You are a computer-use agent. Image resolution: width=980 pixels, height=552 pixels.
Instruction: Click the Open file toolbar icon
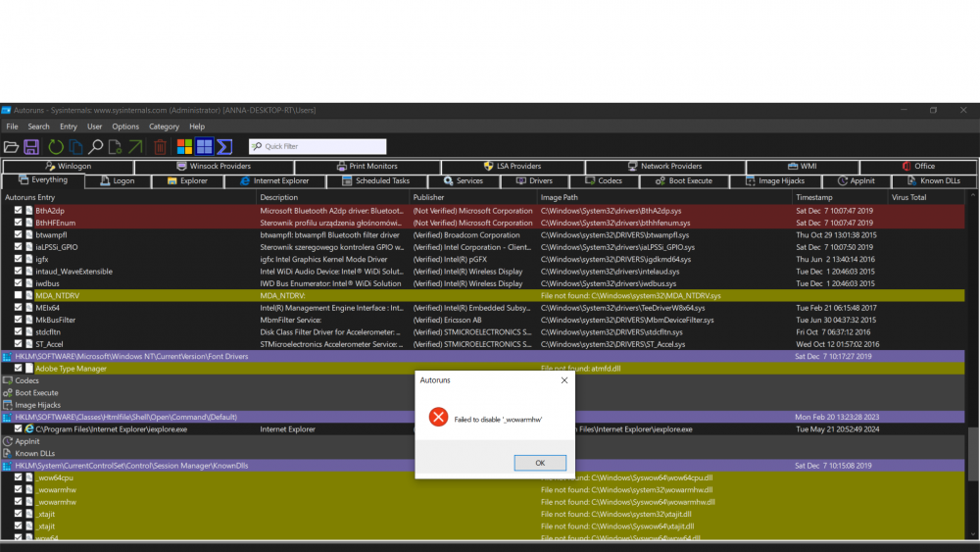(12, 147)
